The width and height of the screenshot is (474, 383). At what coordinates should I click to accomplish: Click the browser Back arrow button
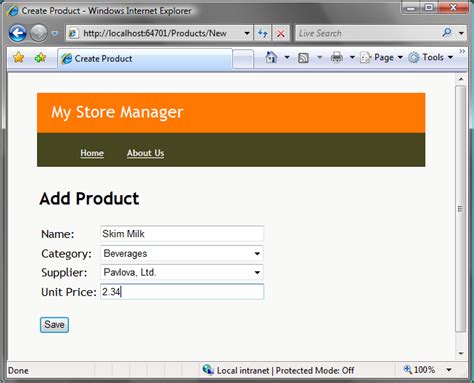(17, 33)
